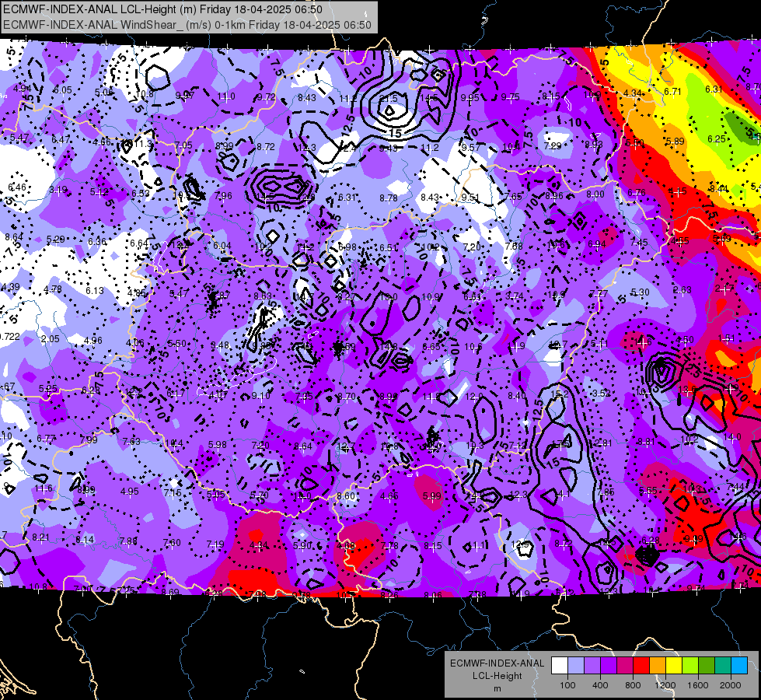Click the map value 6.47
Viewport: 761px width, 700px height.
(61, 140)
